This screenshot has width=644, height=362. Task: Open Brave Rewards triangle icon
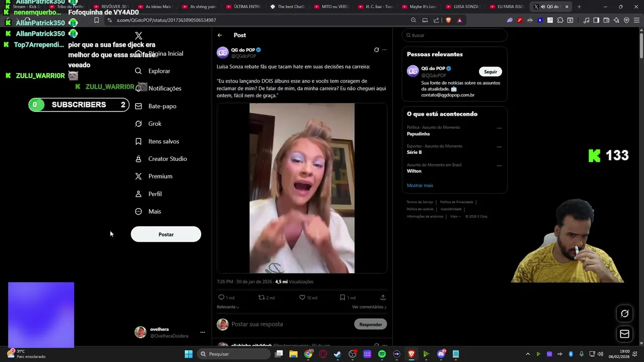[459, 20]
